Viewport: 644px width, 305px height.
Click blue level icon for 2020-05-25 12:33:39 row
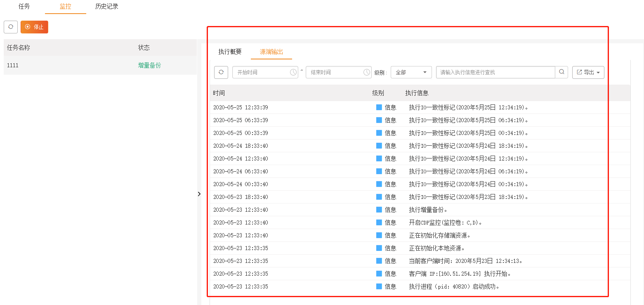point(379,107)
